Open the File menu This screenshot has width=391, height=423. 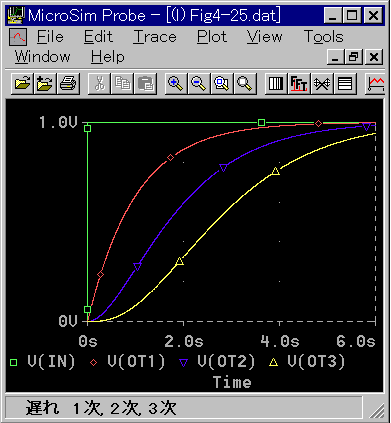tap(50, 37)
